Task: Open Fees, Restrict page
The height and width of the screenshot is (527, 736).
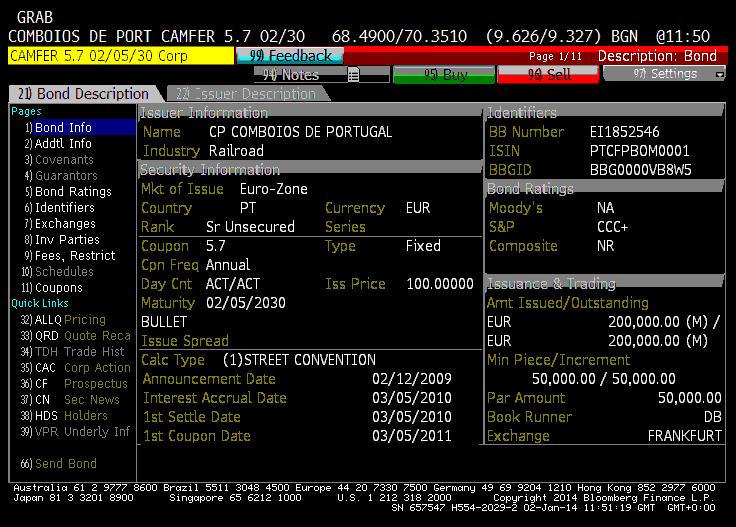Action: coord(69,255)
